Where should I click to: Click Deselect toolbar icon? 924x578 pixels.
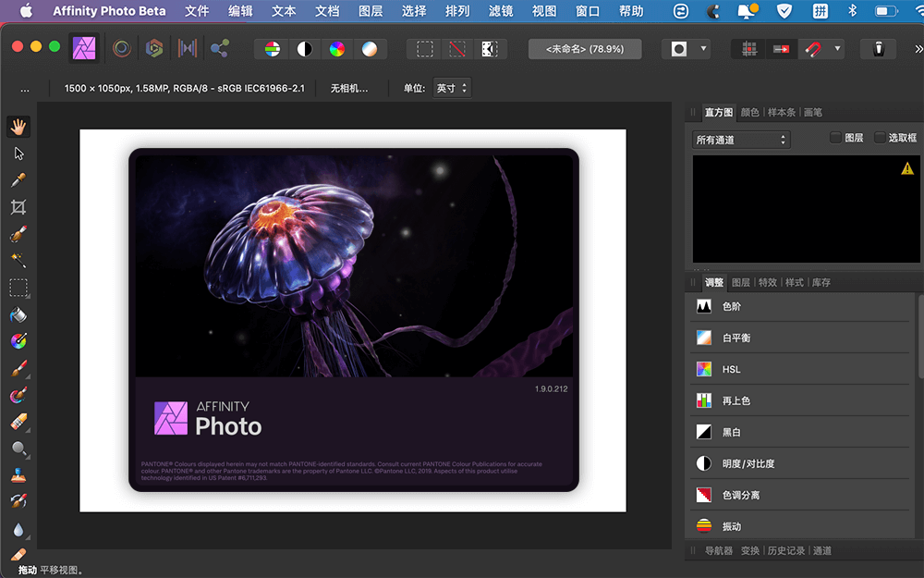[457, 49]
